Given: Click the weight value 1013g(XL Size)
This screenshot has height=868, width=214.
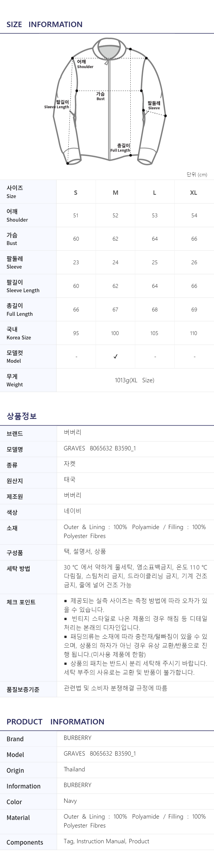Looking at the screenshot, I should click(x=134, y=380).
